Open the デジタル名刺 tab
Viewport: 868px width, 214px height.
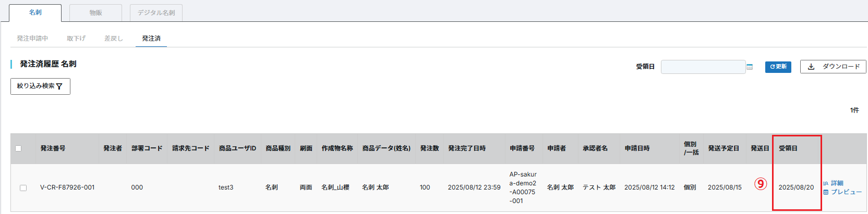[156, 12]
